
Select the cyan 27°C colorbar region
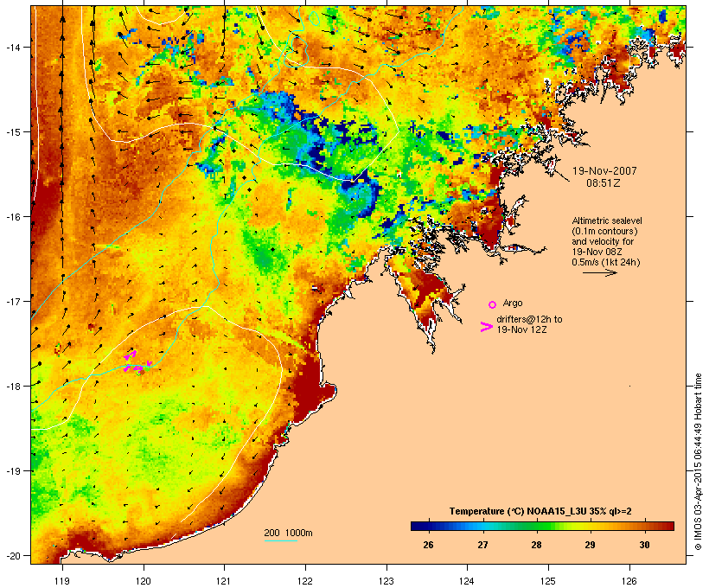(x=482, y=526)
